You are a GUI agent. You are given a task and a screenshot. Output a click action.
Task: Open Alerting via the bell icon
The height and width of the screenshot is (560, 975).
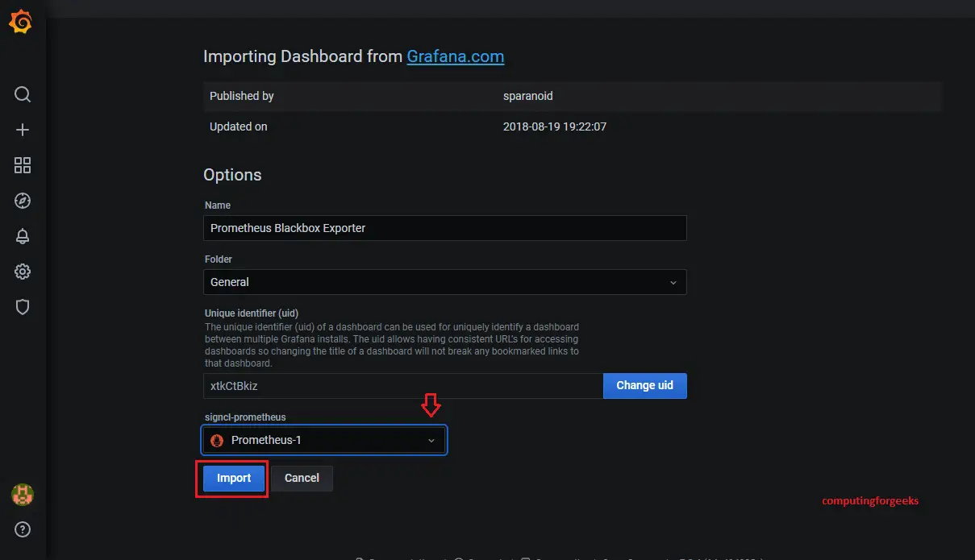click(22, 236)
